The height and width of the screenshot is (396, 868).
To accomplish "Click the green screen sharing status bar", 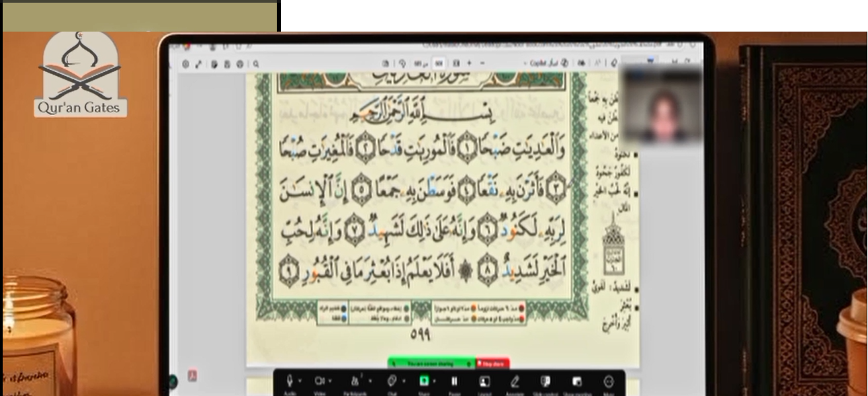I will click(x=431, y=364).
